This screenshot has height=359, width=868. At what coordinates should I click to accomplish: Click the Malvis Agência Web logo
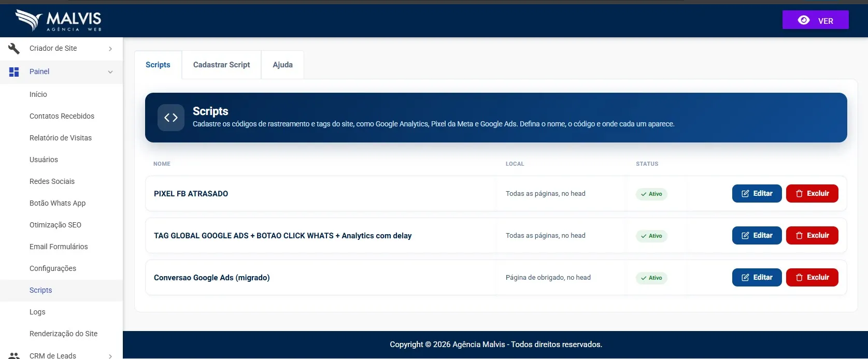click(59, 21)
